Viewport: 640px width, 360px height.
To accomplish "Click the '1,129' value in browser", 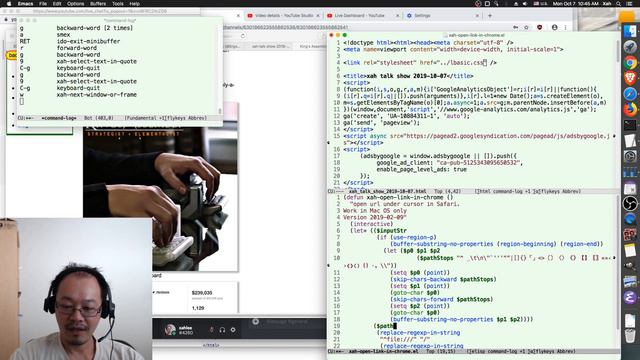I will [198, 308].
